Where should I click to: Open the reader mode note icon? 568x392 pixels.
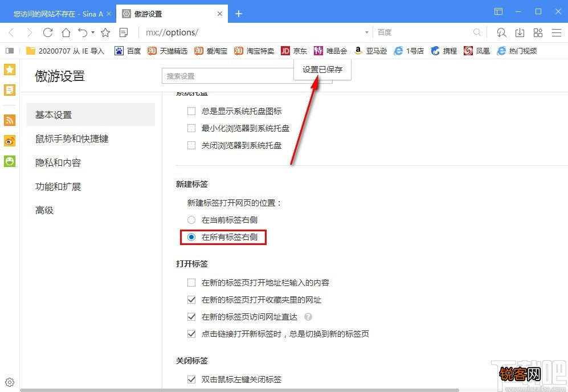[x=124, y=32]
